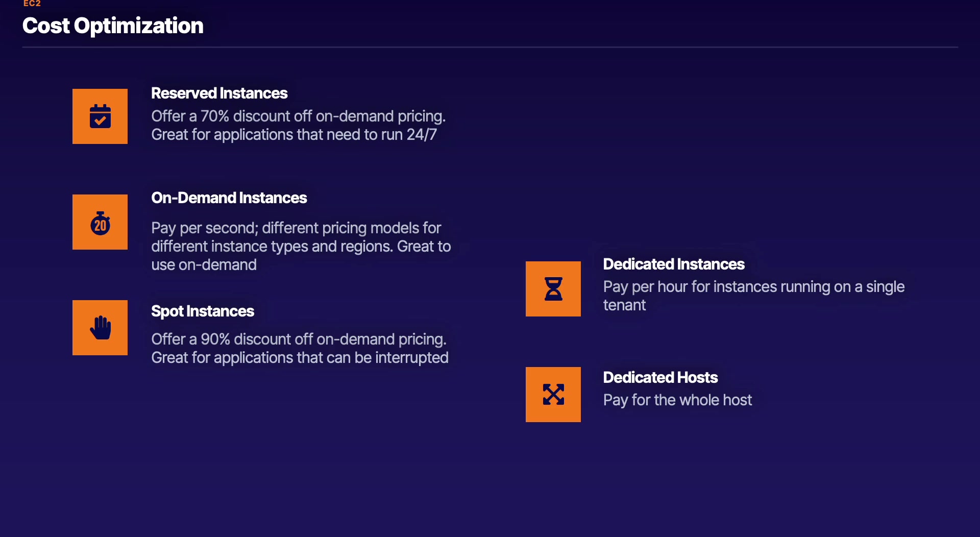The width and height of the screenshot is (980, 537).
Task: Click the stopwatch icon beside On-Demand Instances
Action: [100, 223]
